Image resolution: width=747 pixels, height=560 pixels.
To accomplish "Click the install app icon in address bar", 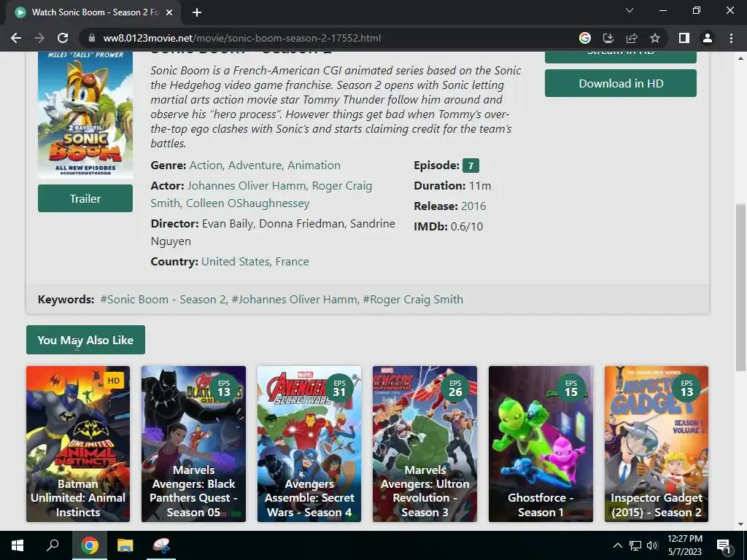I will click(608, 38).
